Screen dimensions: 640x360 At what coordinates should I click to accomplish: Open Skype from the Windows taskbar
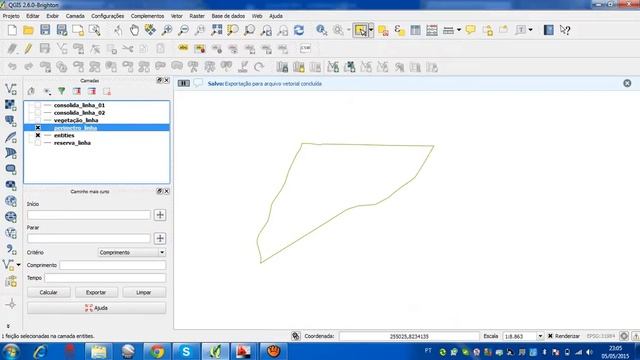pyautogui.click(x=186, y=351)
